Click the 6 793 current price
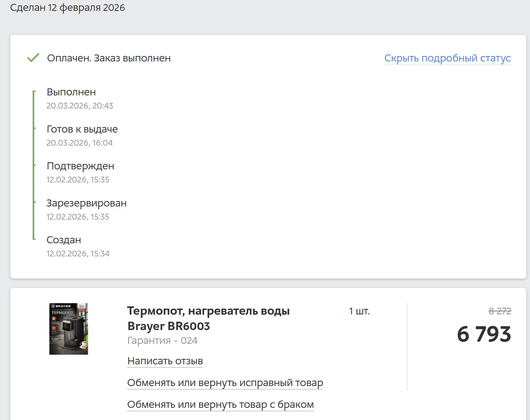This screenshot has height=420, width=530. point(484,334)
